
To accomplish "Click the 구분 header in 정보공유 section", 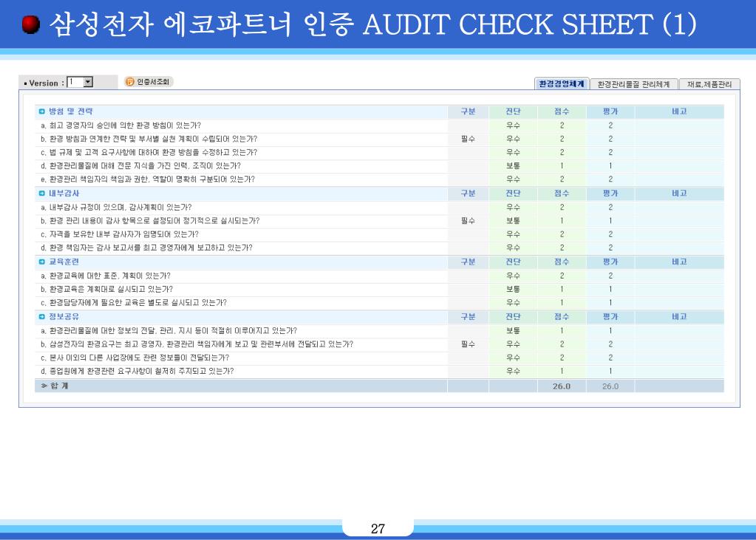I will [468, 317].
